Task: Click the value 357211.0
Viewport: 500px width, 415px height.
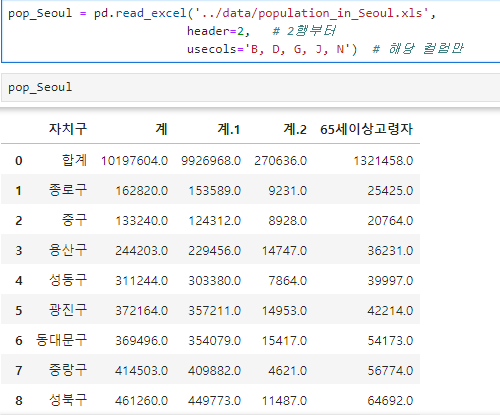Action: (215, 311)
